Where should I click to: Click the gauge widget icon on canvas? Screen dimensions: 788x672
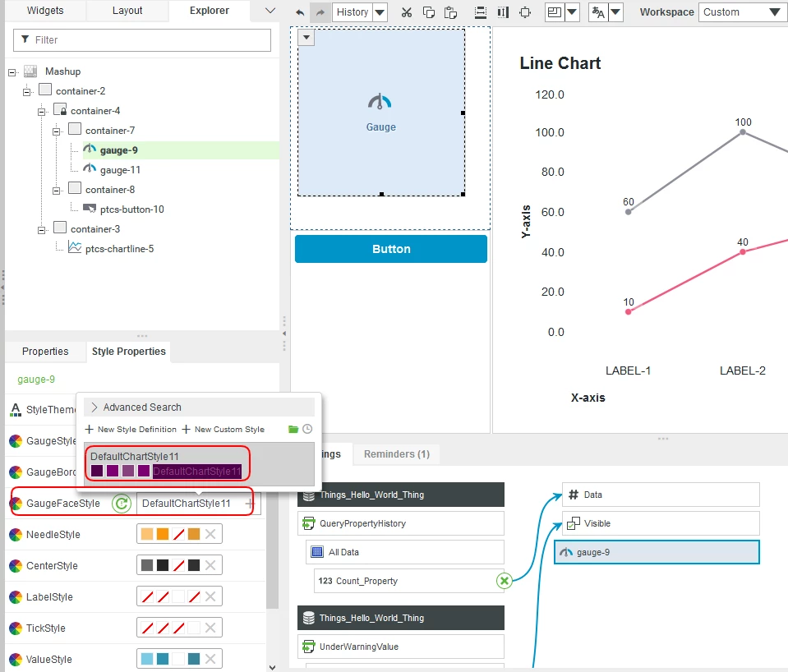pyautogui.click(x=380, y=102)
